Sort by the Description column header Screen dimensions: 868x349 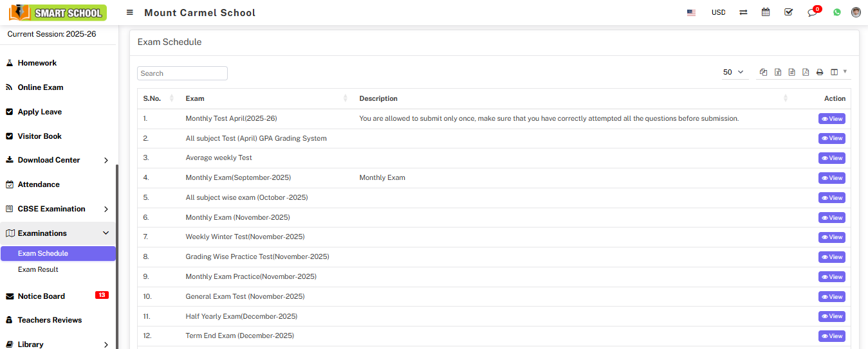click(573, 98)
